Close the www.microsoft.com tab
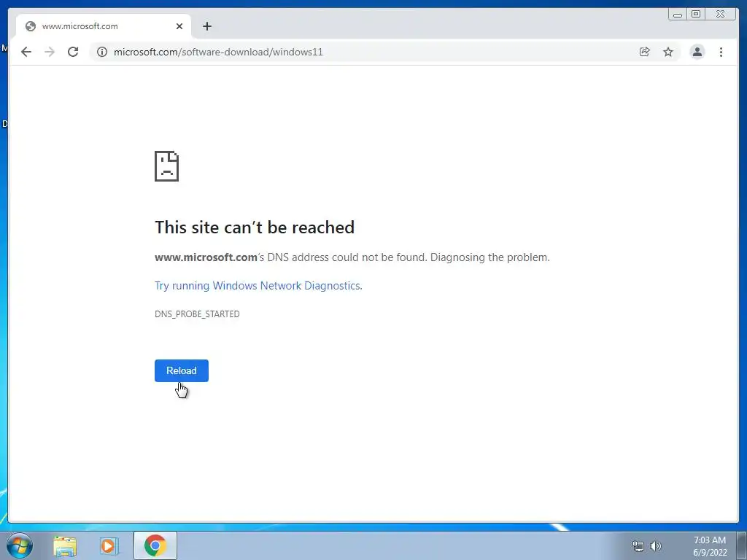Viewport: 747px width, 560px height. 179,26
